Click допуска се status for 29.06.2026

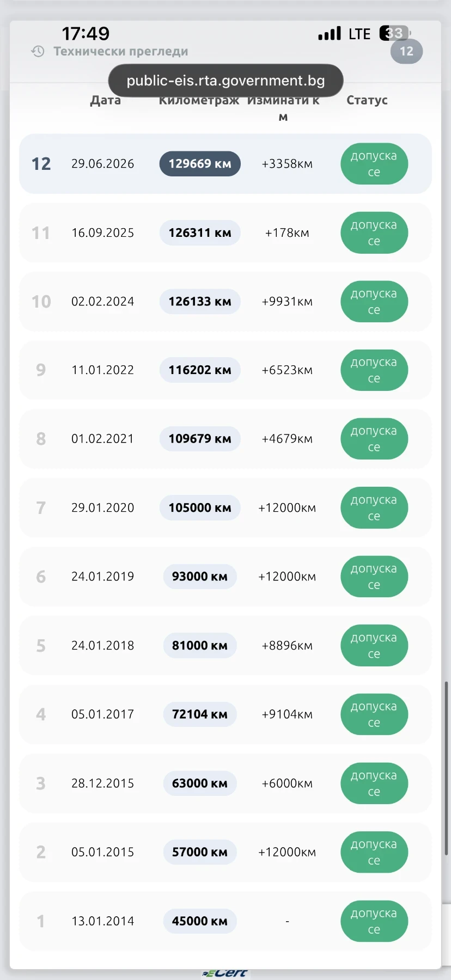pos(374,164)
